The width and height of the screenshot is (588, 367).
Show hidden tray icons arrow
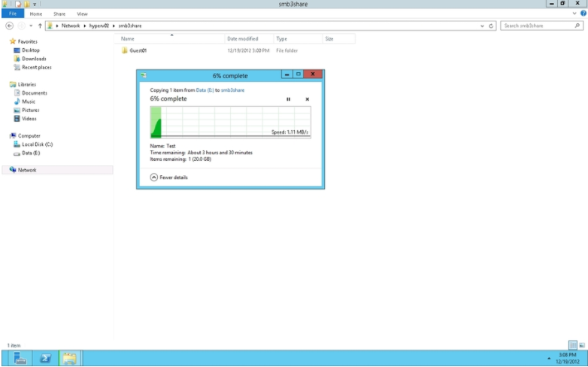pos(549,359)
